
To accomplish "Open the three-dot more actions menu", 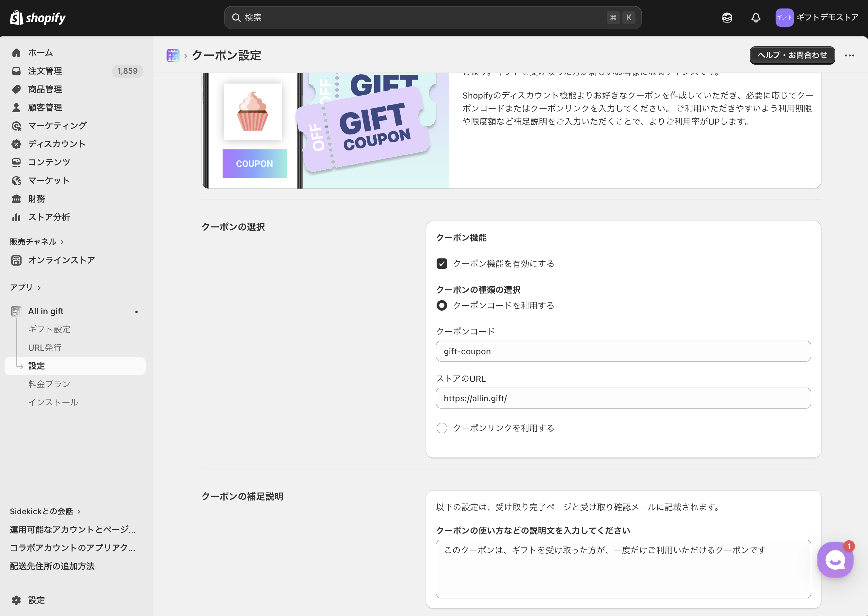I will [849, 55].
